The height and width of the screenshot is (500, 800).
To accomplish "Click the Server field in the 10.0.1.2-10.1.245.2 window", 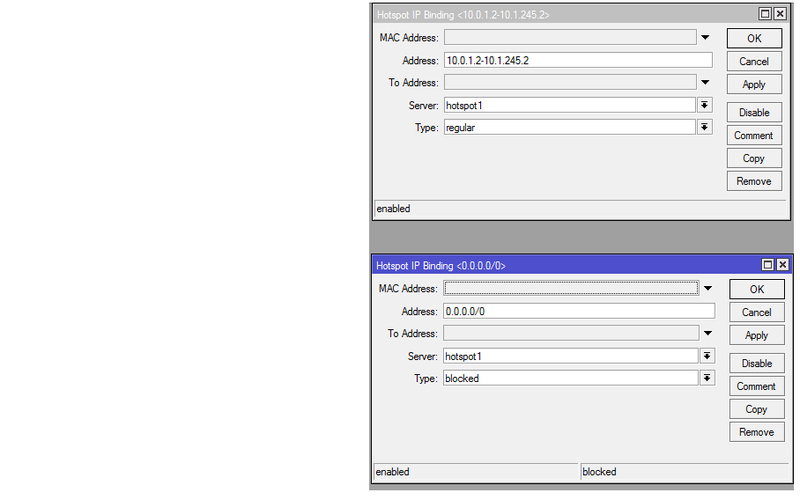I will pyautogui.click(x=569, y=105).
